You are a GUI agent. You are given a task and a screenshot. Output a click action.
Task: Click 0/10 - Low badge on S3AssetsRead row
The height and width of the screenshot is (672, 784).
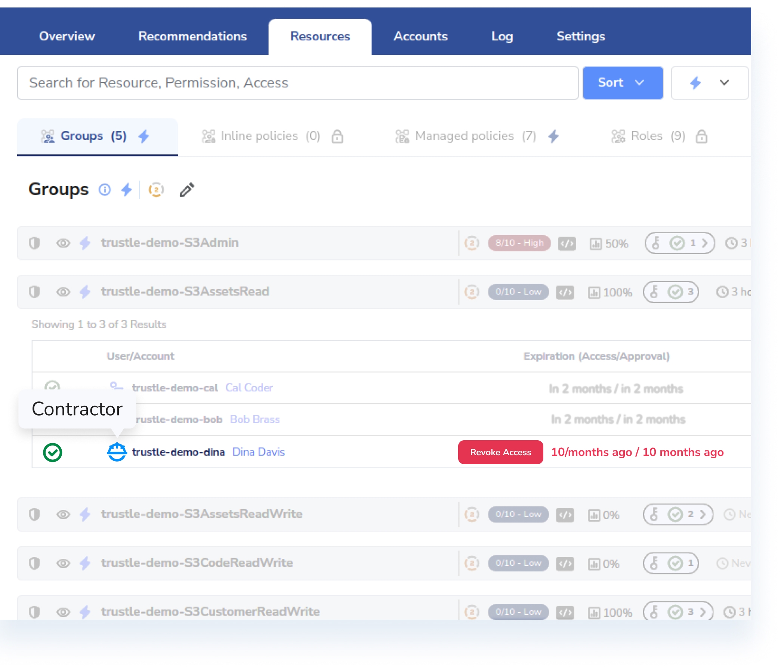coord(518,292)
